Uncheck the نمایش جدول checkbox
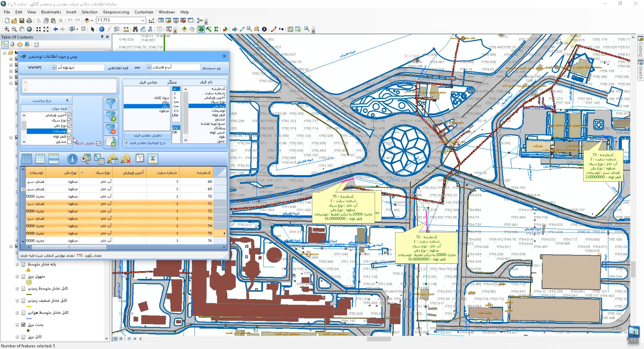 click(x=99, y=143)
